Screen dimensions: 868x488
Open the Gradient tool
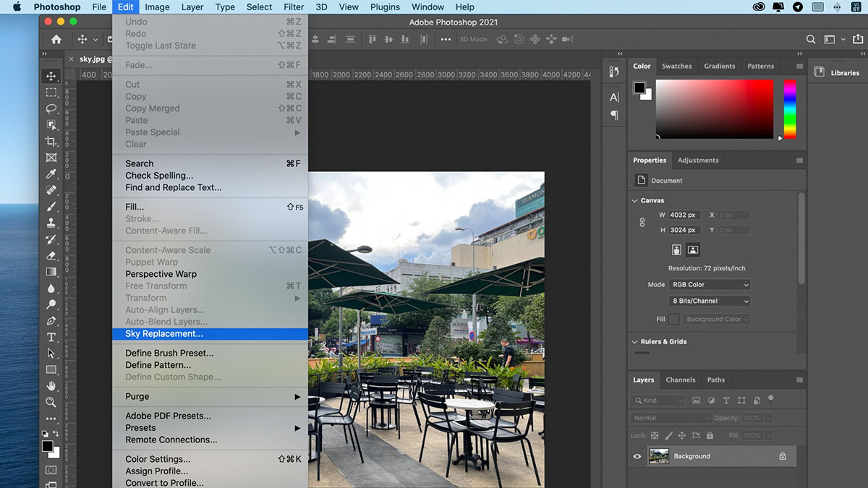(51, 272)
